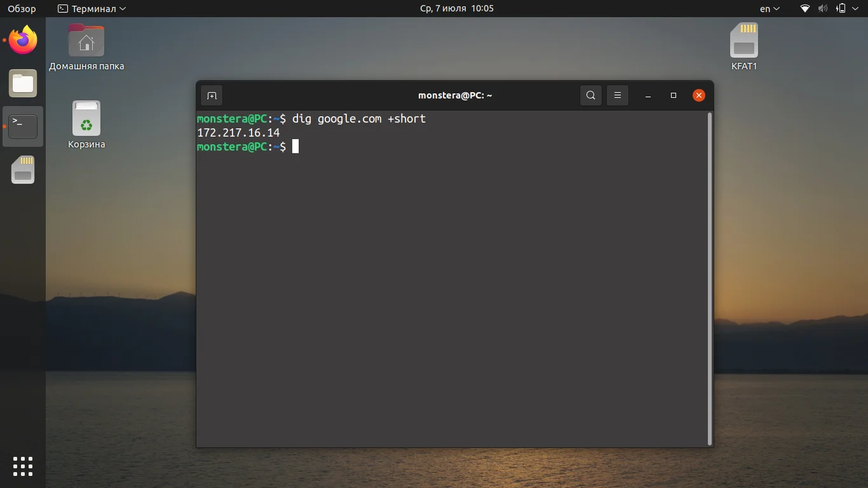
Task: Show the applications grid
Action: pyautogui.click(x=23, y=466)
